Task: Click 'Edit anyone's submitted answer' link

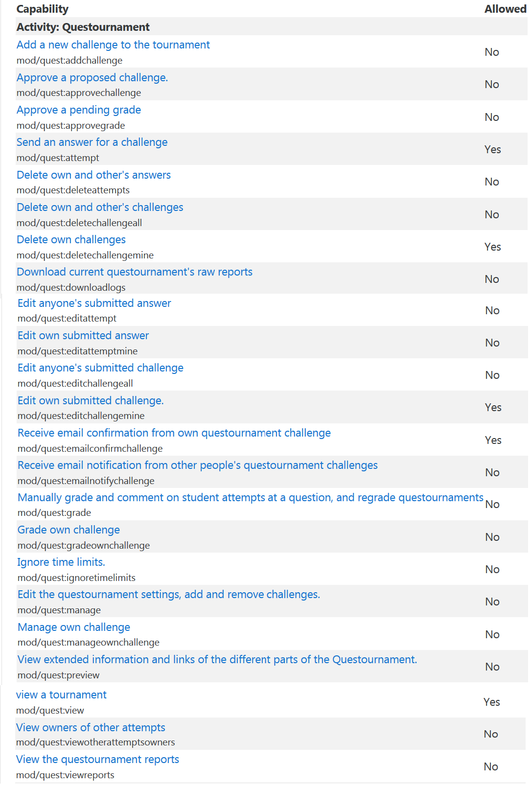Action: [x=94, y=303]
